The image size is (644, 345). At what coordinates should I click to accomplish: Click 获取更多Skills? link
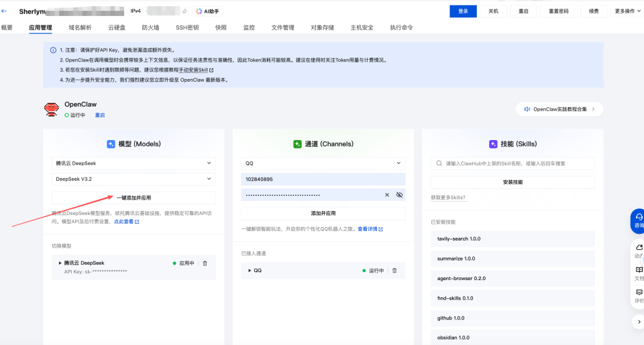click(x=448, y=198)
